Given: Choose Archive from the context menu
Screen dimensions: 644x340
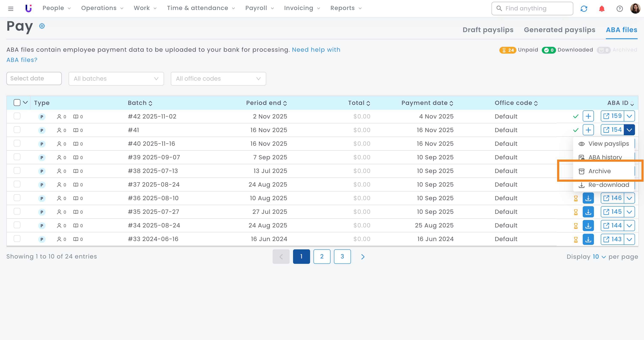Looking at the screenshot, I should tap(599, 171).
